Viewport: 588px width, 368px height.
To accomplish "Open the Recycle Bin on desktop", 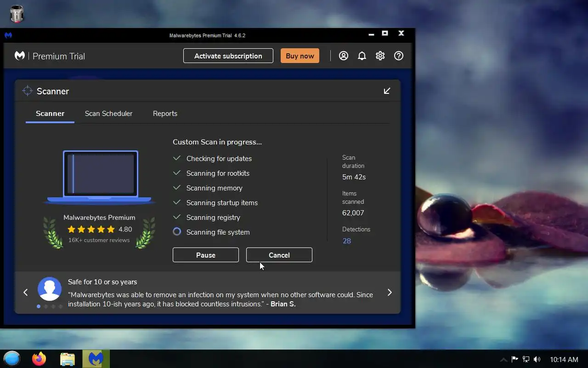I will [x=16, y=14].
